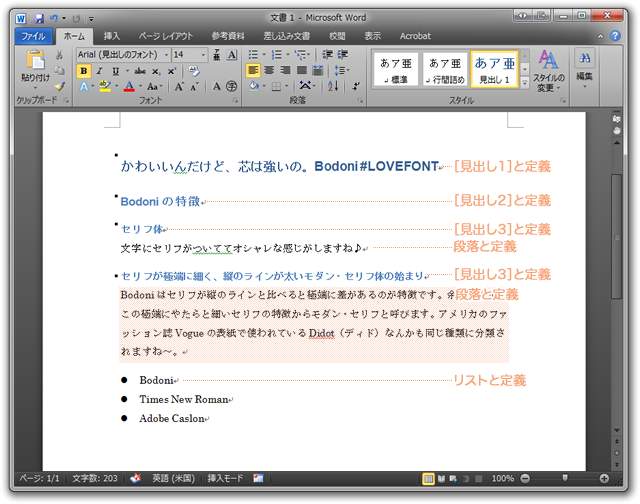This screenshot has height=504, width=640.
Task: Click the 文字数: 203 word count
Action: point(95,478)
